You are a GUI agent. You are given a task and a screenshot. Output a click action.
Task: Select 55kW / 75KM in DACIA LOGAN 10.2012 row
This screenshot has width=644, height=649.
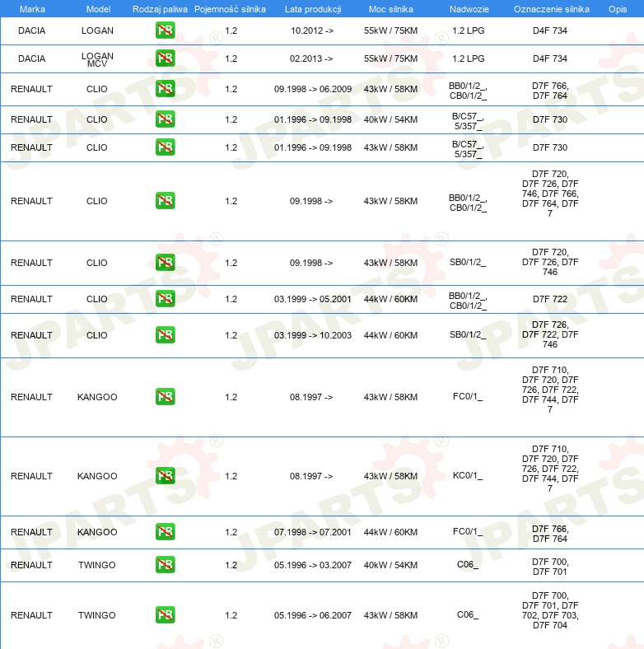click(390, 30)
